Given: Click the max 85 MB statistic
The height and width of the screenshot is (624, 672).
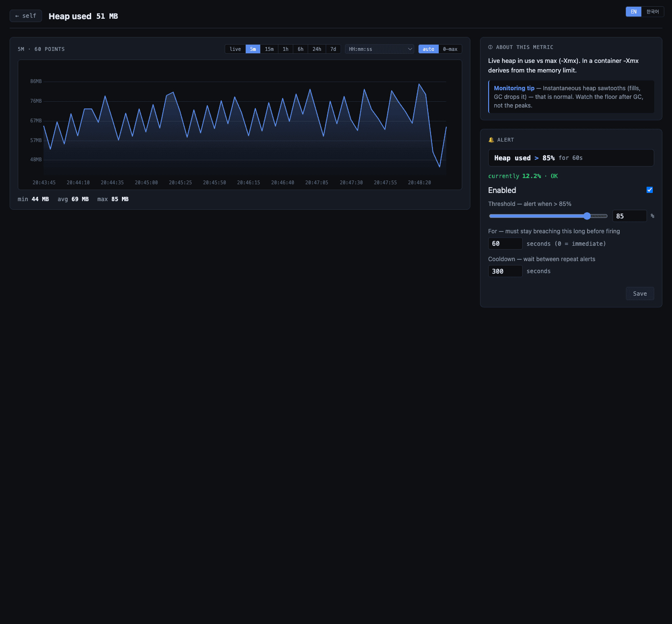Looking at the screenshot, I should [x=113, y=199].
